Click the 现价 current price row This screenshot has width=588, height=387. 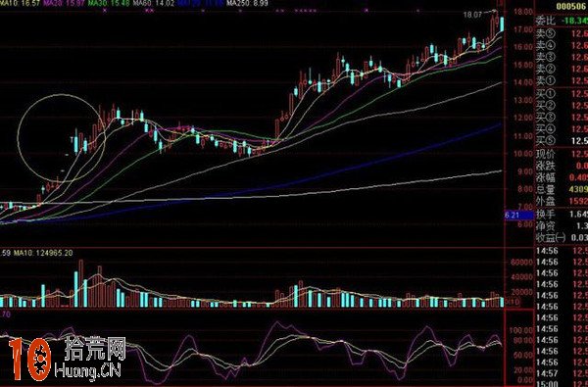pyautogui.click(x=562, y=154)
